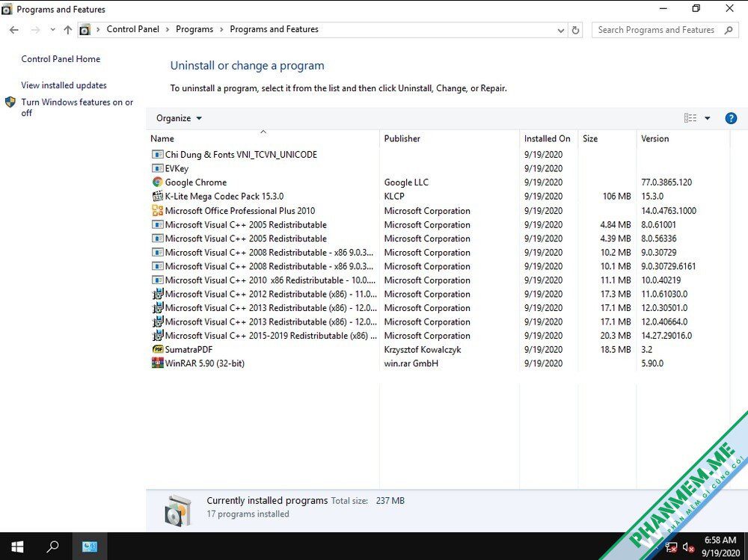Click version 77.0.3865.120 cell

click(666, 182)
